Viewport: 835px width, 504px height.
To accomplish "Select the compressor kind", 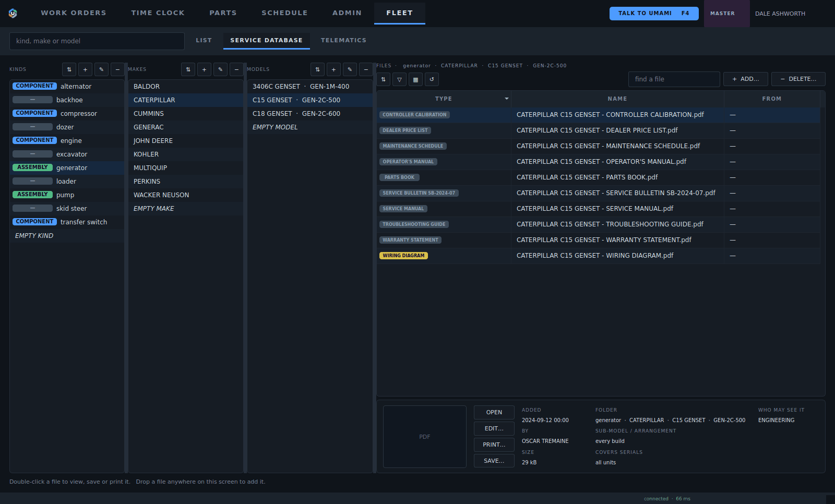I will point(67,114).
